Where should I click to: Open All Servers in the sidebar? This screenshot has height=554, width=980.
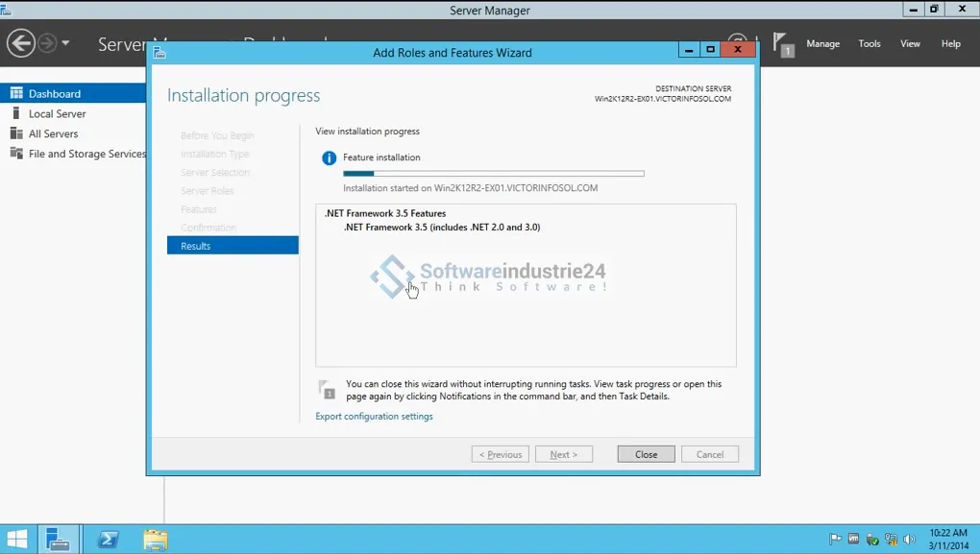(53, 133)
